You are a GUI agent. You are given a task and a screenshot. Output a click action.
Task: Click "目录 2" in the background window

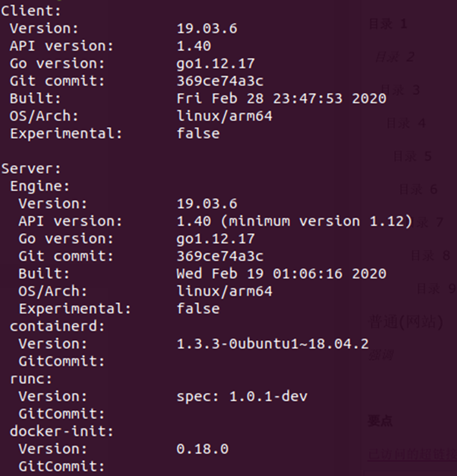395,57
